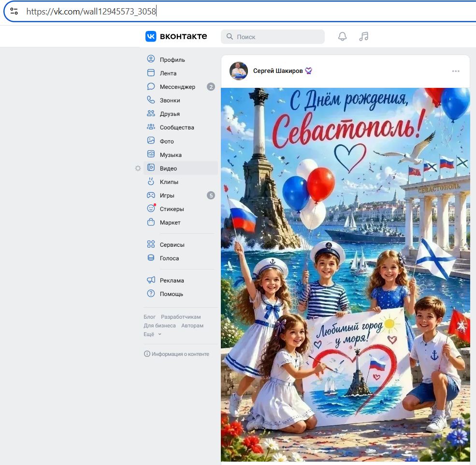Click the ВКОНТАКТЕ wordmark
The height and width of the screenshot is (465, 476).
pyautogui.click(x=183, y=36)
